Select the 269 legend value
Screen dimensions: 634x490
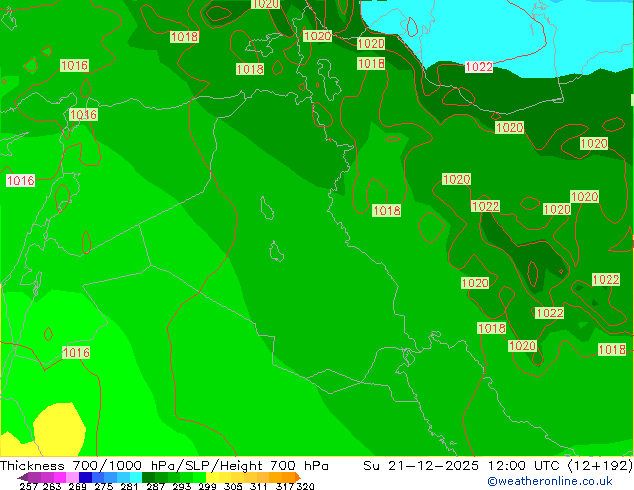click(77, 486)
